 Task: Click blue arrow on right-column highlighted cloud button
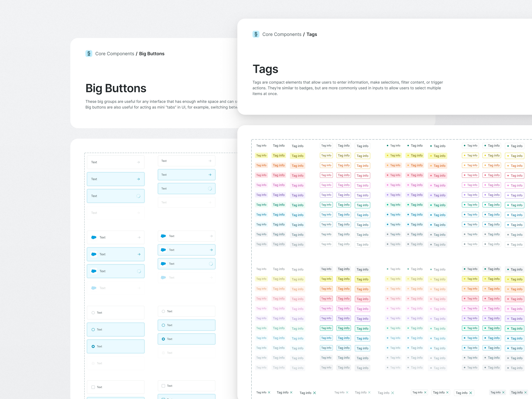[211, 250]
